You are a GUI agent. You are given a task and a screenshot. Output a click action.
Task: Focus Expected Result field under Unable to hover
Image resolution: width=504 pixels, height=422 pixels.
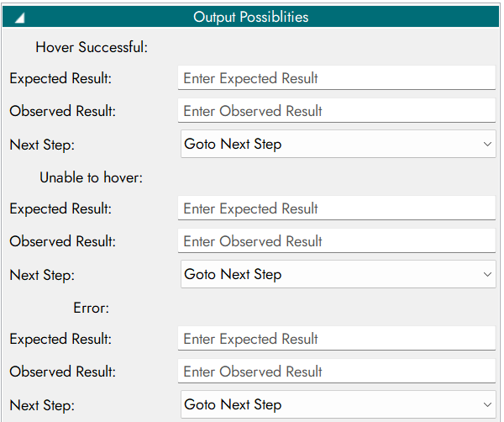click(336, 208)
